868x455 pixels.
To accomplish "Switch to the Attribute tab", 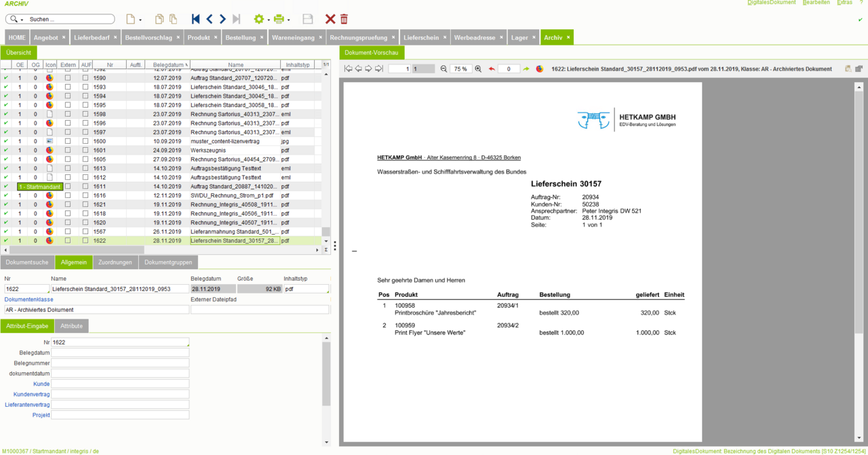I will tap(71, 326).
